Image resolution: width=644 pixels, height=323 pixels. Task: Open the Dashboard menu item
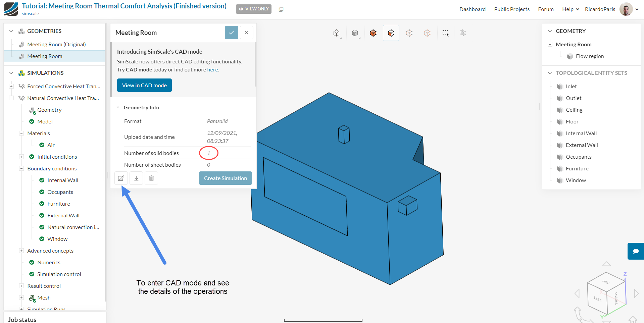point(473,9)
